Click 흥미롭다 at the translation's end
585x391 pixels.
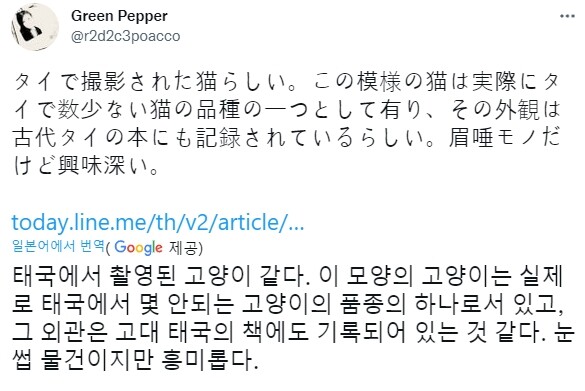(x=210, y=361)
